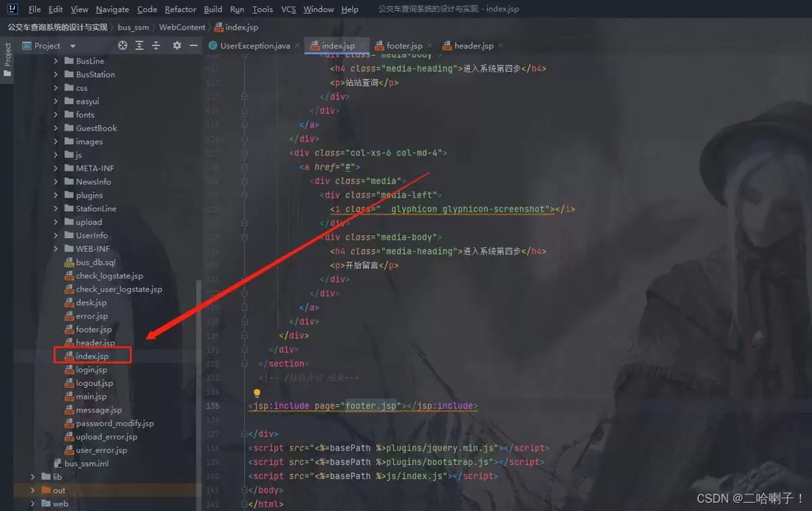Select password_modify.jsp in the tree

115,423
